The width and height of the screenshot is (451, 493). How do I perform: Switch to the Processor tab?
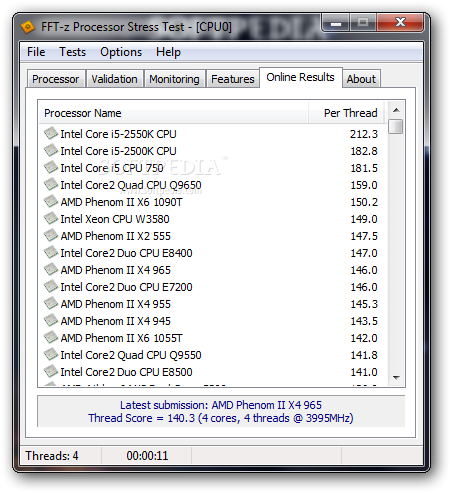coord(56,79)
